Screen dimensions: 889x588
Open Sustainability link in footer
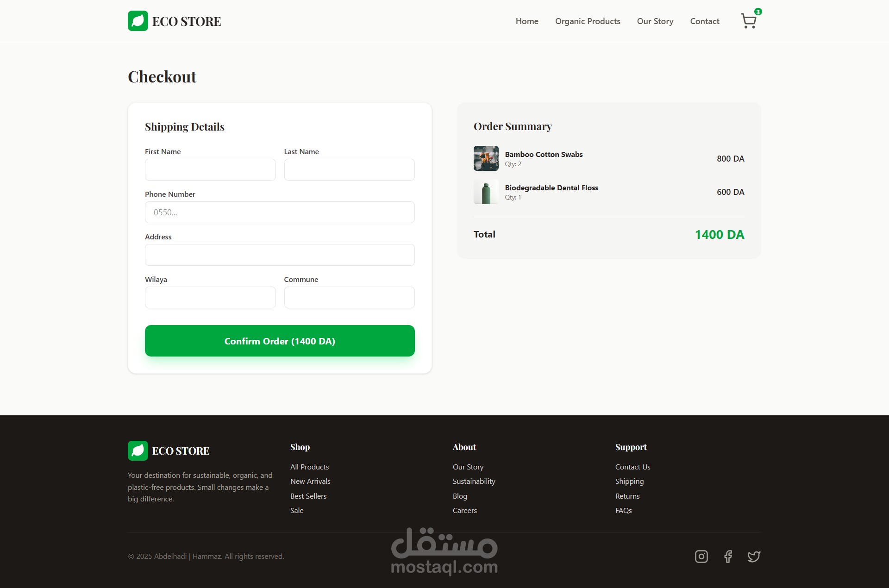(474, 481)
